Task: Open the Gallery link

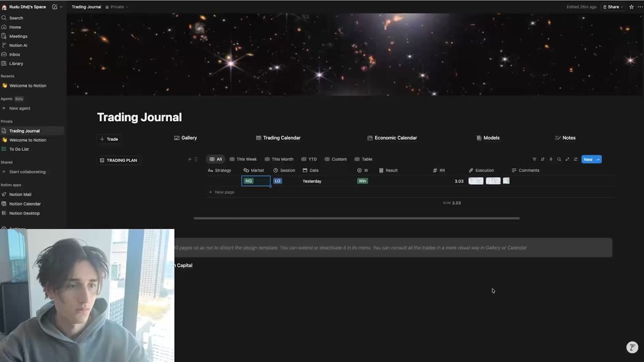Action: tap(185, 138)
